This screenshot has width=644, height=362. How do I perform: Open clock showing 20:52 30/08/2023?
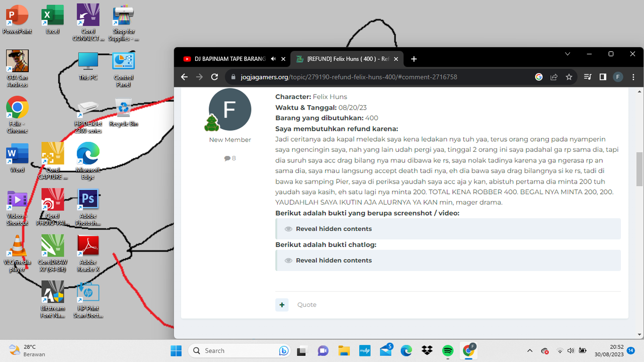609,350
